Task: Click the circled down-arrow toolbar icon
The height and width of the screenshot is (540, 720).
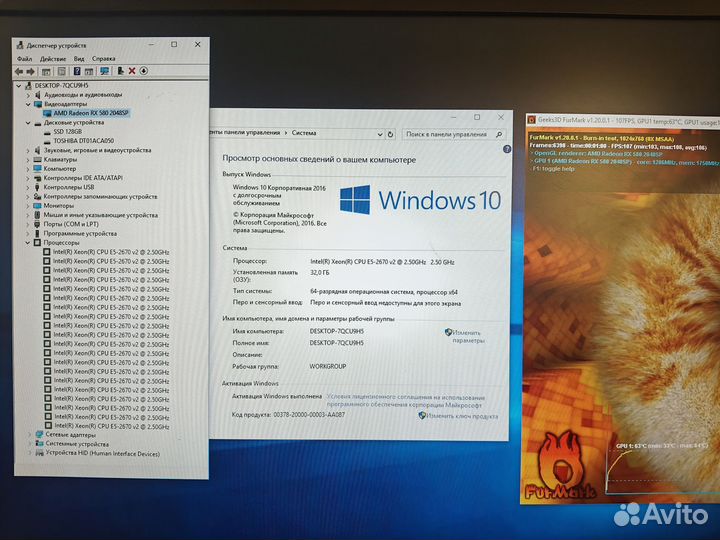Action: tap(144, 71)
